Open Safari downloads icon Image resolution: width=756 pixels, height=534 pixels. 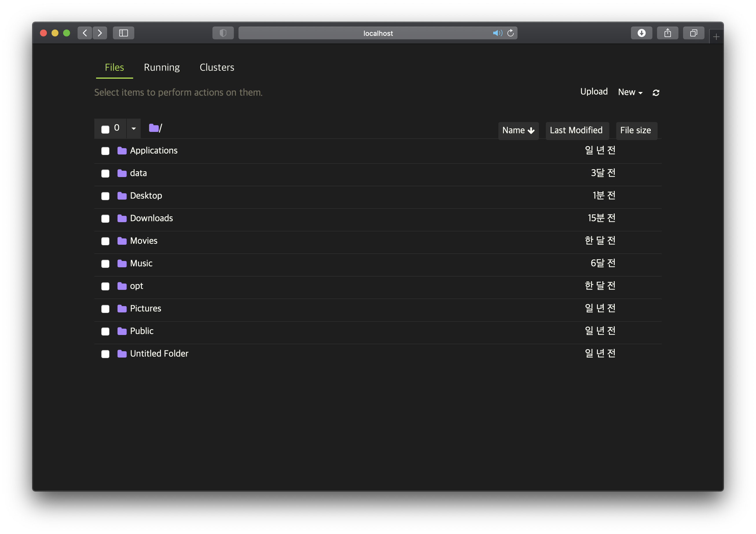tap(641, 33)
